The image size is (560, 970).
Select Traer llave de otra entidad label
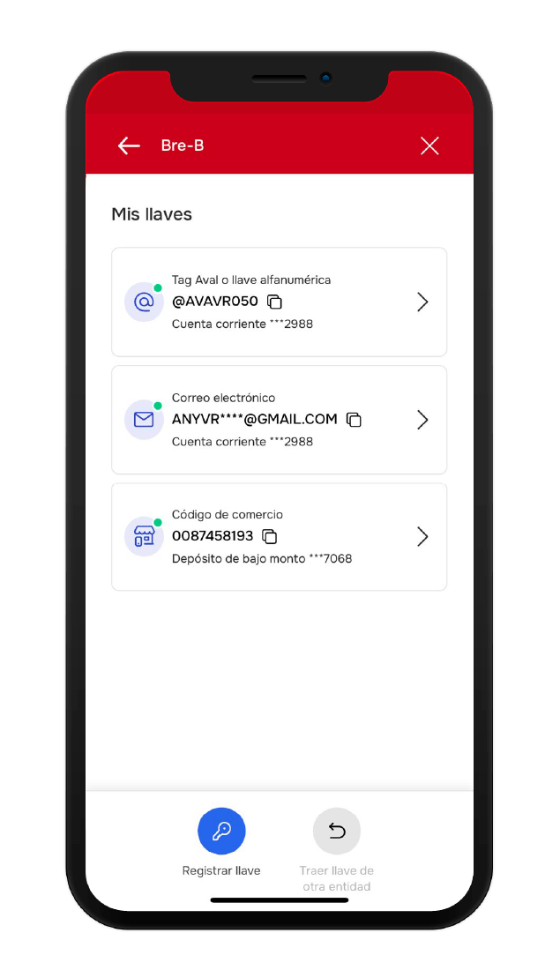click(337, 878)
